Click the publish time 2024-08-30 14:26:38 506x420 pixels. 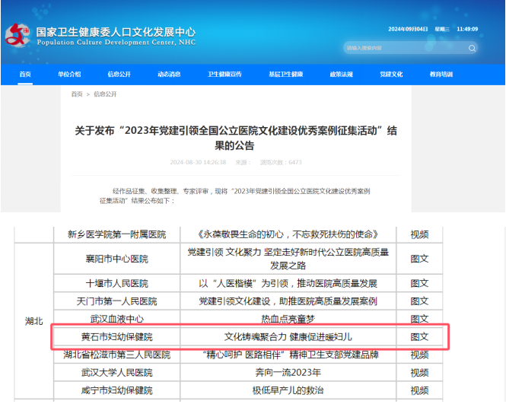pos(198,162)
